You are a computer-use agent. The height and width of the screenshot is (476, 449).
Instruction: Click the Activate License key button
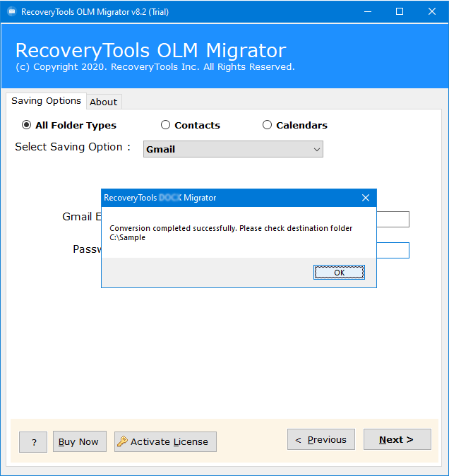[x=165, y=441]
